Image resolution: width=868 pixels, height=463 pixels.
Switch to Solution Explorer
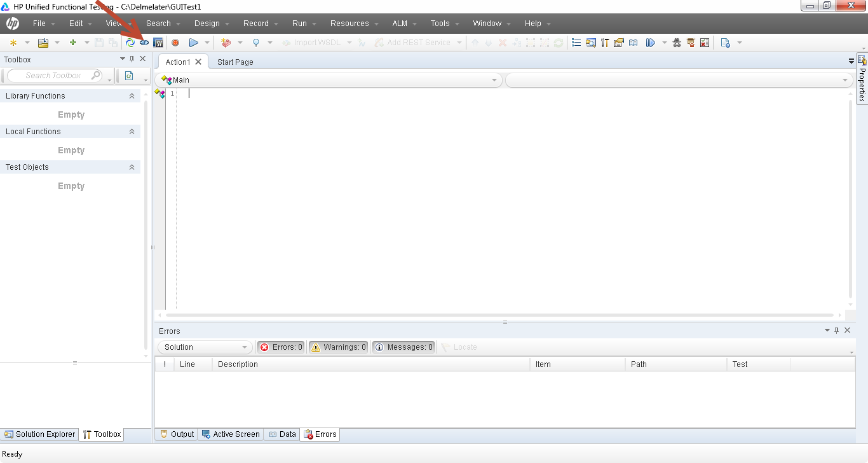pyautogui.click(x=39, y=434)
